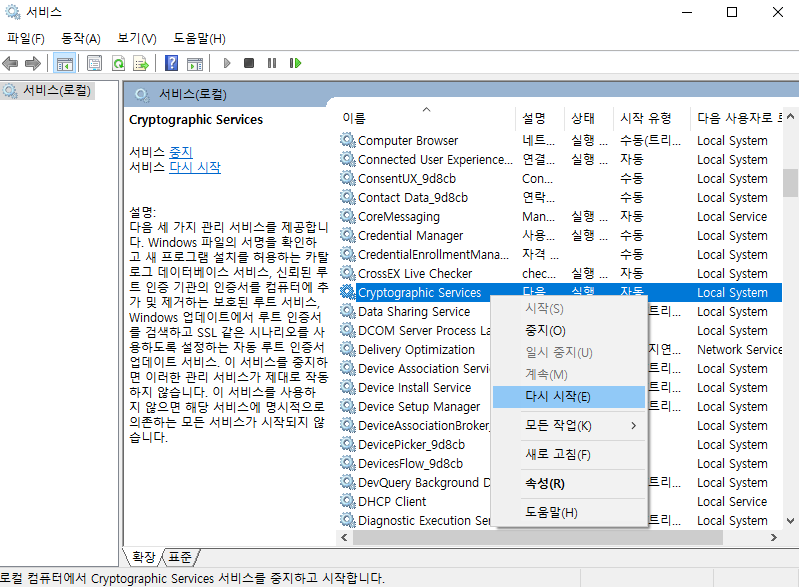Click gear icon of CrossEX Live Checker
The height and width of the screenshot is (587, 799).
pyautogui.click(x=348, y=273)
